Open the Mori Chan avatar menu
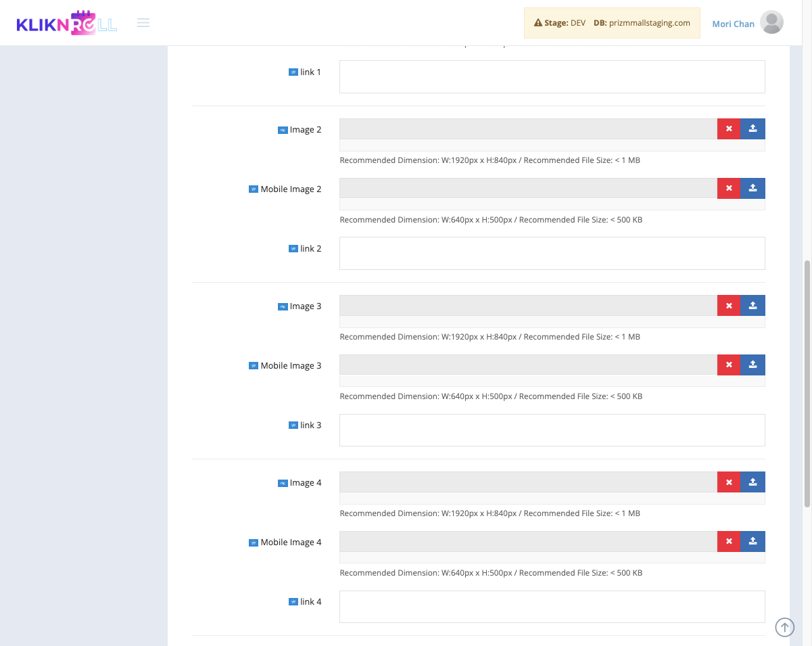The image size is (812, 646). pyautogui.click(x=771, y=22)
